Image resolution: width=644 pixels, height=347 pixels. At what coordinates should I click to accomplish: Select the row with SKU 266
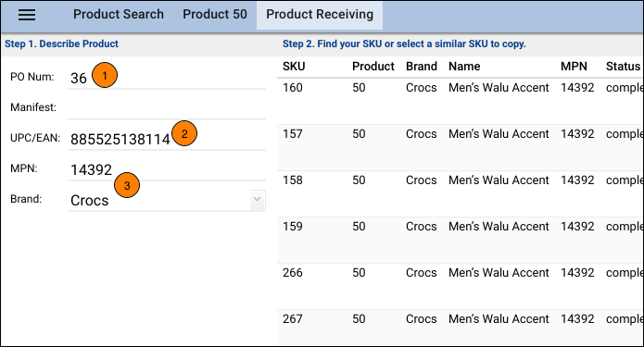click(x=460, y=287)
